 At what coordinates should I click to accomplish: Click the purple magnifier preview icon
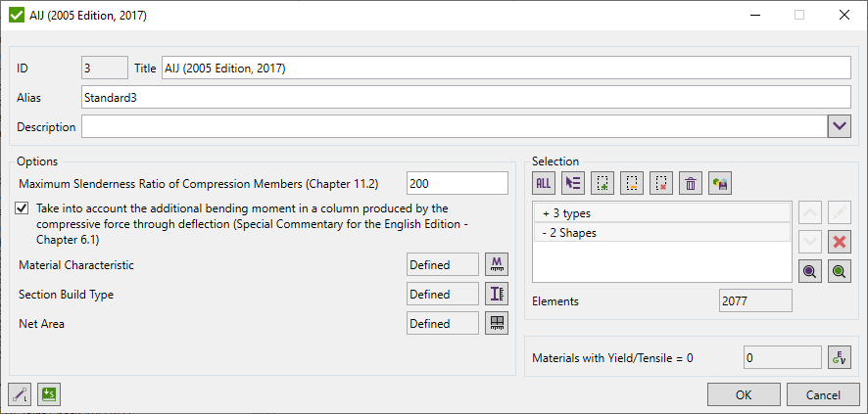click(809, 273)
